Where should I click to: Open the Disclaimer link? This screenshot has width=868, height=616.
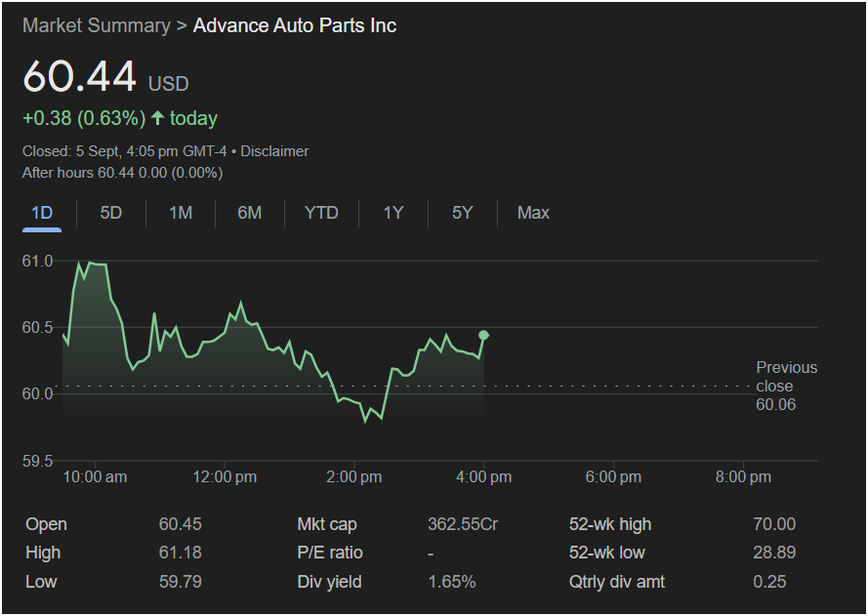tap(274, 151)
